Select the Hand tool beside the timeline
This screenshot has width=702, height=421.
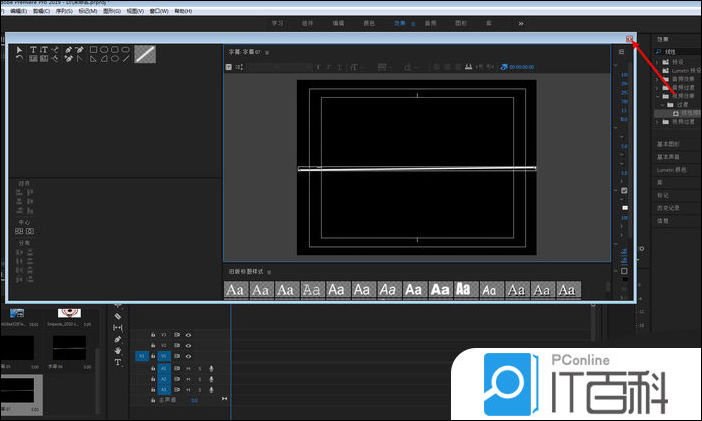[x=117, y=351]
